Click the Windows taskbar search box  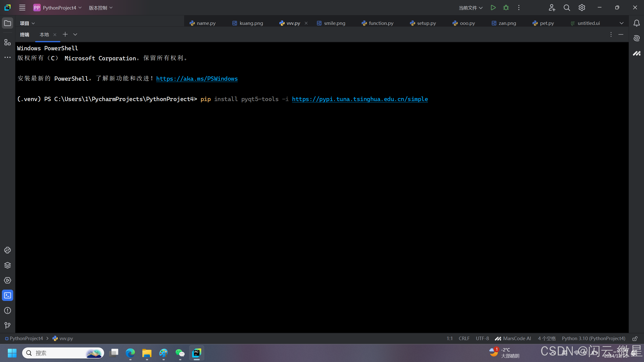tap(58, 353)
